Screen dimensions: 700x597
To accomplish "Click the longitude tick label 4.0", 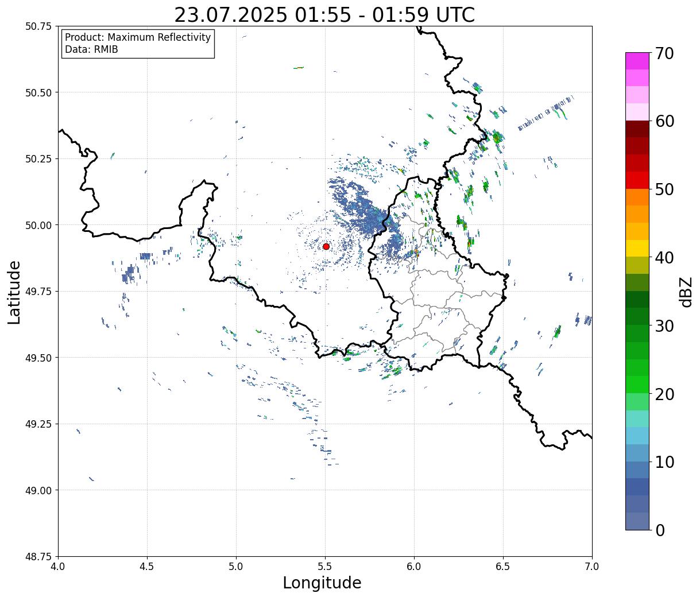I will click(58, 567).
